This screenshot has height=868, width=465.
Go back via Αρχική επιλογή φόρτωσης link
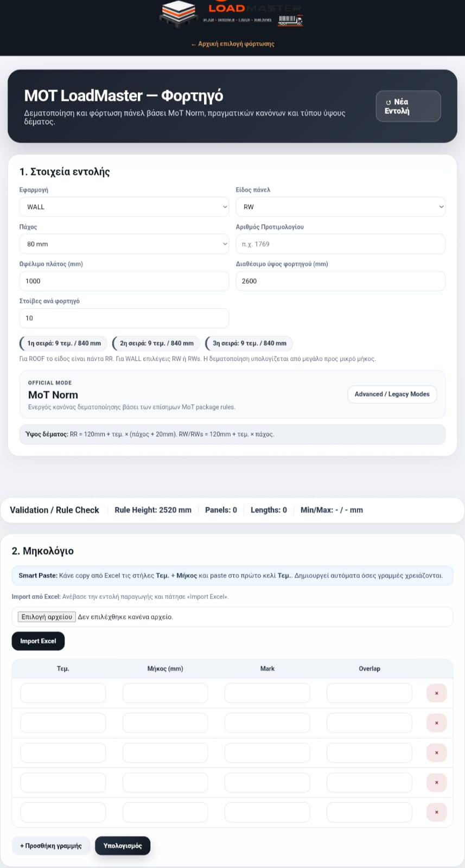[232, 44]
